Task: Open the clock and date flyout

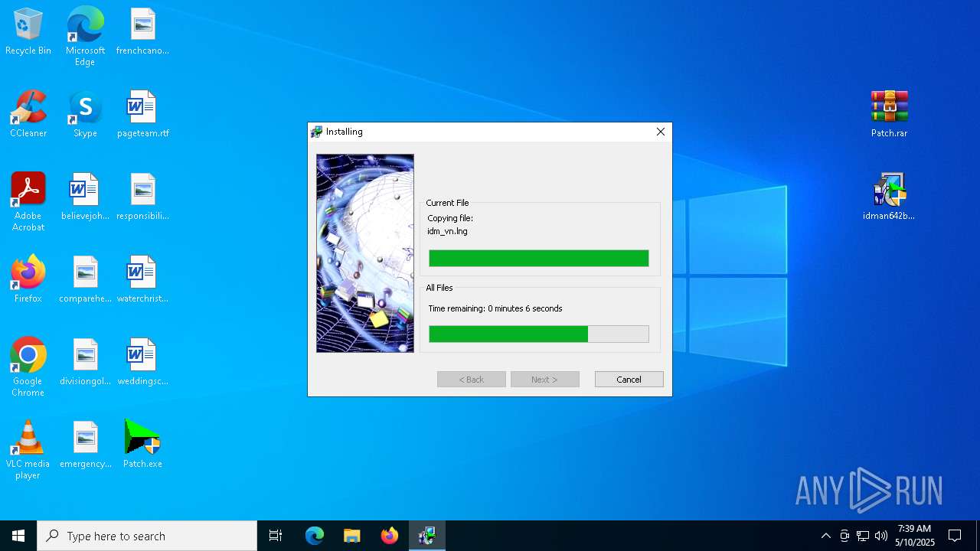Action: [915, 536]
